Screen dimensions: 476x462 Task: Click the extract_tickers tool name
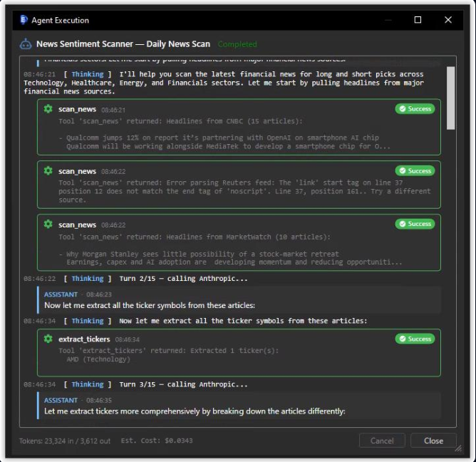pos(84,339)
